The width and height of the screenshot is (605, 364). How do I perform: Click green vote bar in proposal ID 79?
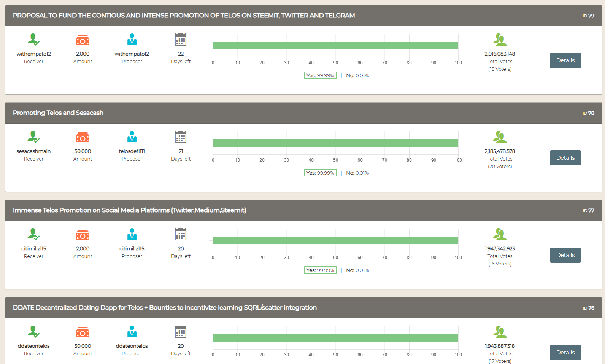click(335, 46)
